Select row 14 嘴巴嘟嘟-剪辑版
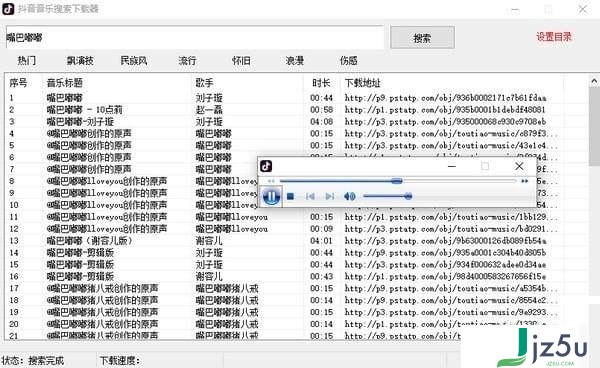The height and width of the screenshot is (368, 600). (80, 252)
